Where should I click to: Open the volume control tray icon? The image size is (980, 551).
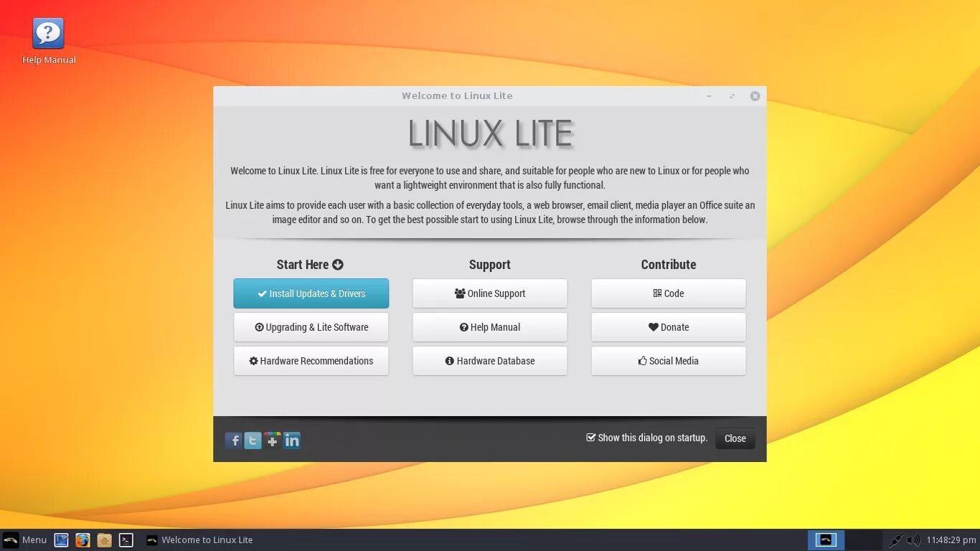click(913, 540)
